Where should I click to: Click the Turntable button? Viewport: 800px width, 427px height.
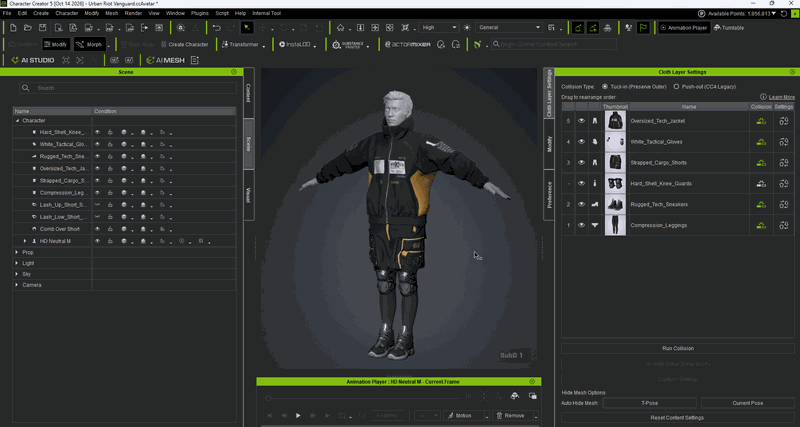pyautogui.click(x=729, y=28)
